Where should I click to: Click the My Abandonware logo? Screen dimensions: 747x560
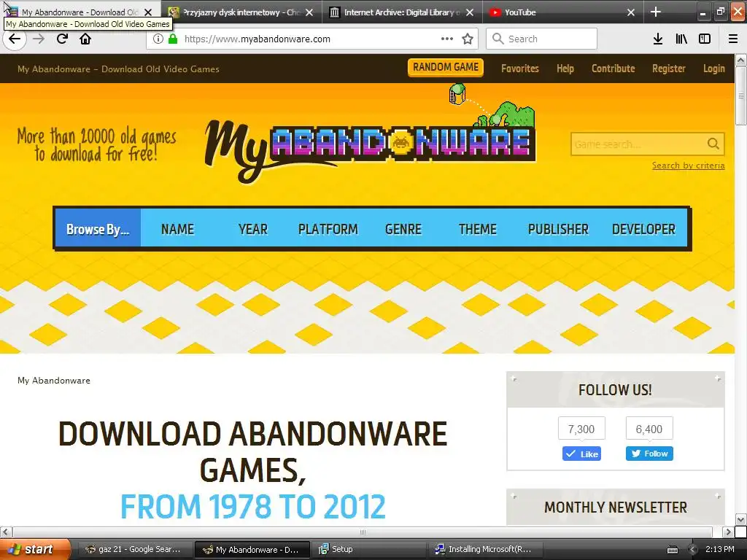pos(370,145)
